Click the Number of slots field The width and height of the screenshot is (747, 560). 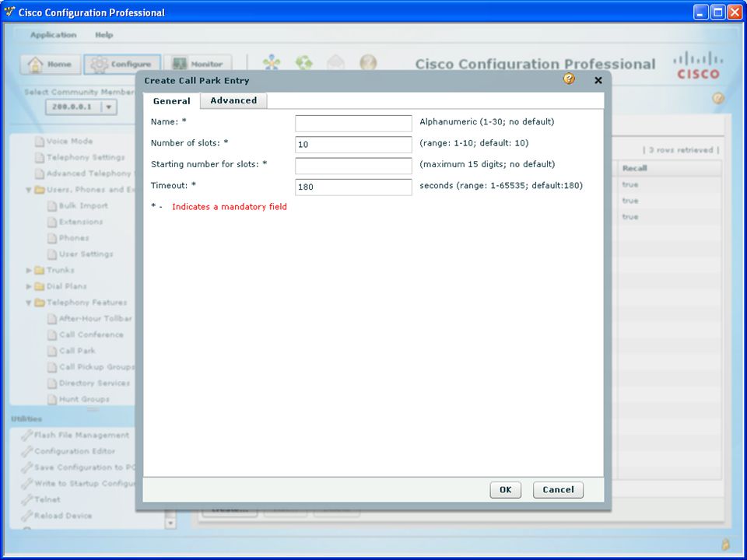click(x=353, y=145)
